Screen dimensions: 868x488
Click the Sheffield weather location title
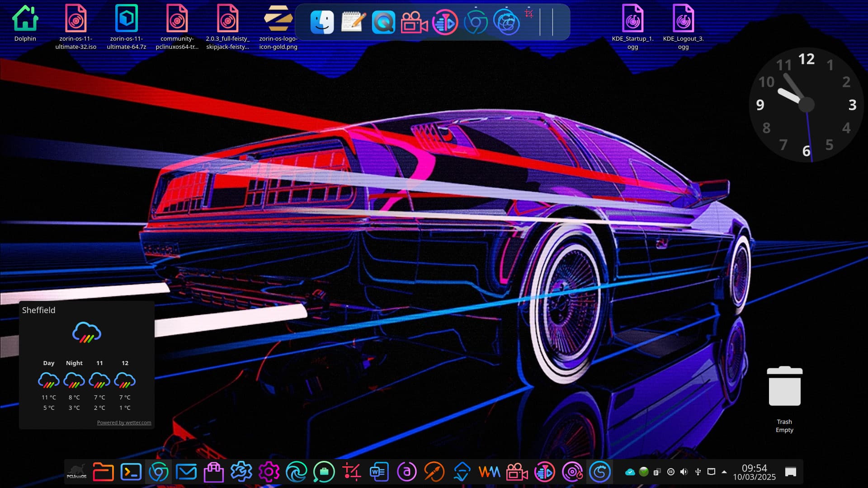tap(38, 310)
